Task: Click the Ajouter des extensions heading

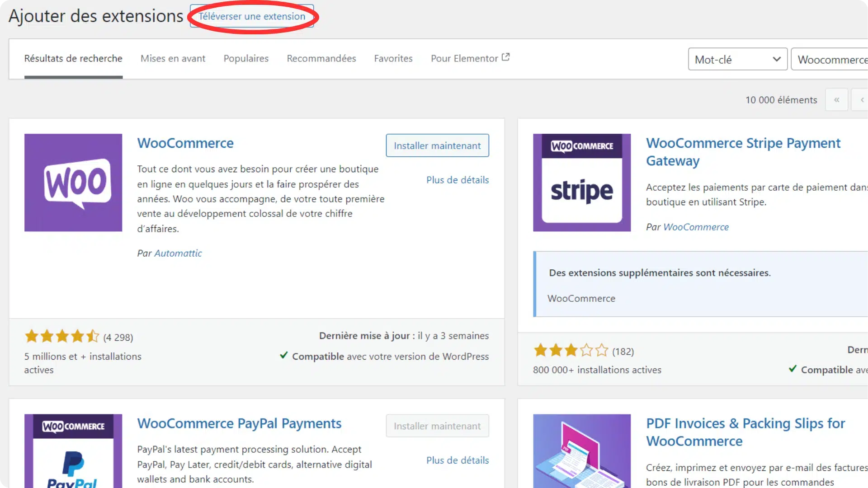Action: [x=96, y=16]
